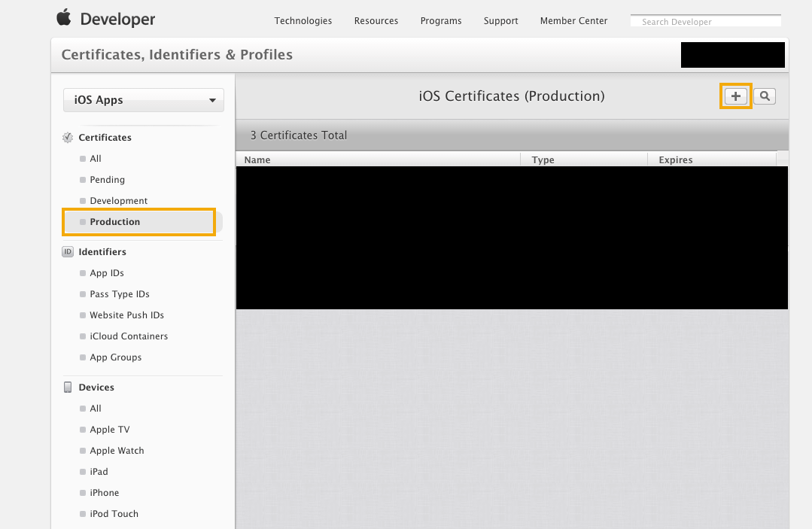The image size is (812, 529).
Task: Click the Devices device icon
Action: (x=67, y=387)
